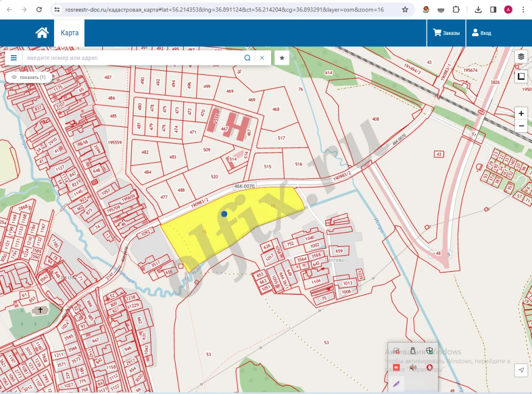The image size is (532, 394).
Task: Zoom out the map with minus button
Action: click(521, 126)
